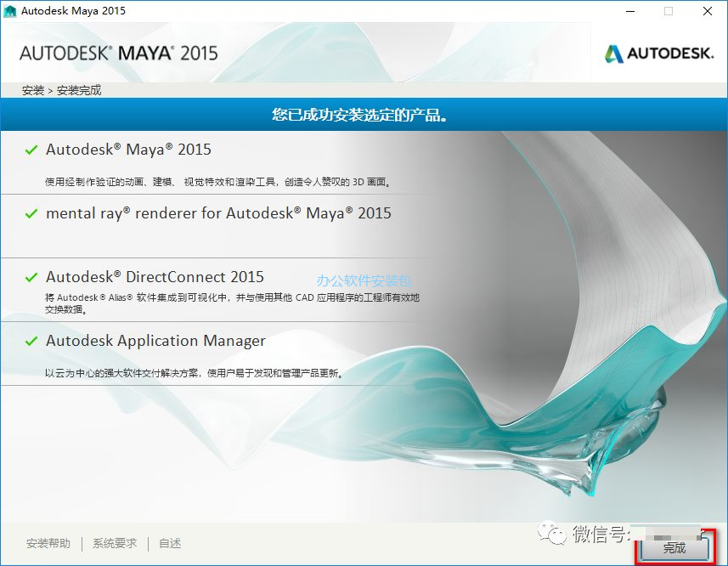Image resolution: width=728 pixels, height=566 pixels.
Task: Click the green checkmark beside Autodesk Maya 2015
Action: [31, 150]
